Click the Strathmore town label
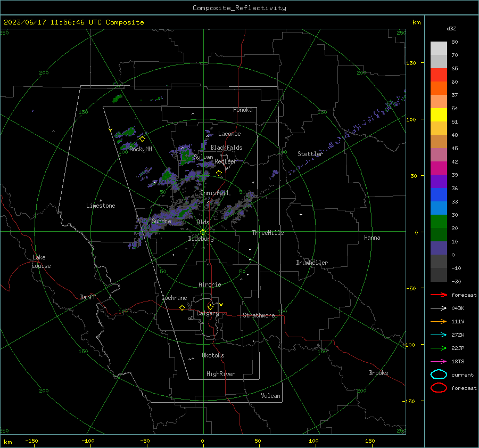This screenshot has width=479, height=448. [259, 315]
